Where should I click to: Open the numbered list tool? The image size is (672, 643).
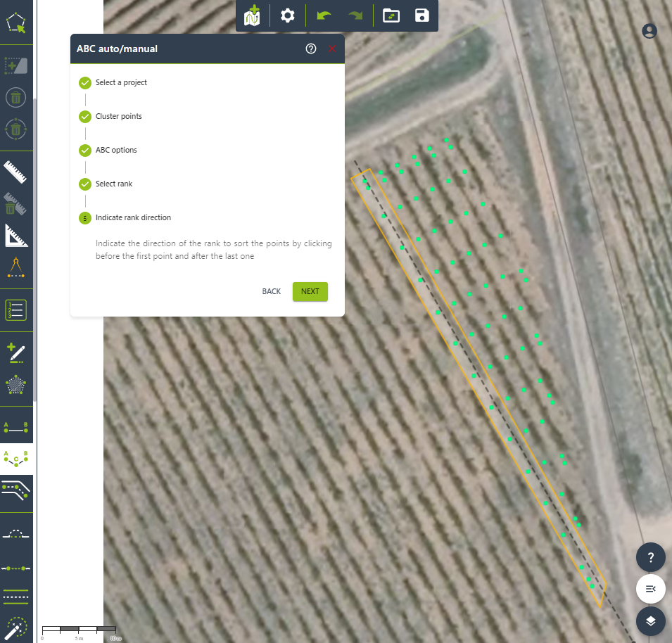[x=15, y=310]
